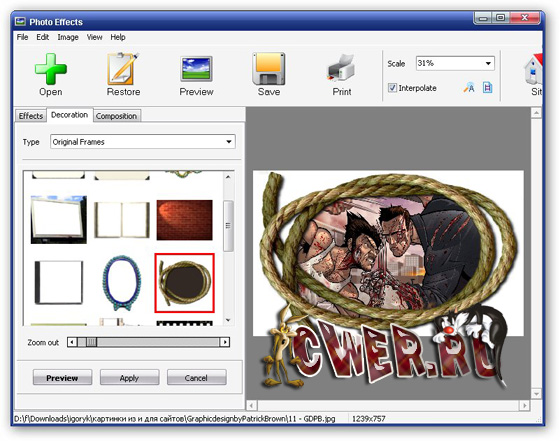Click the frame list scrollbar thumb

click(228, 226)
